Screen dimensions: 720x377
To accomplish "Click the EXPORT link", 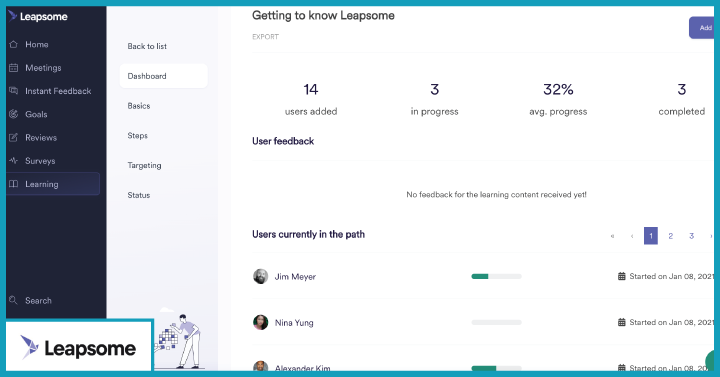I will pos(265,37).
